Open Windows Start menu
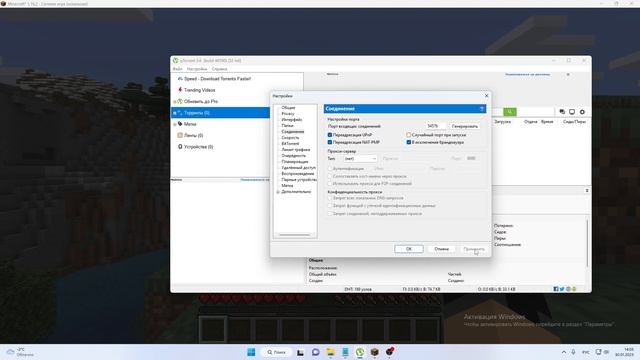640x360 pixels. click(251, 352)
